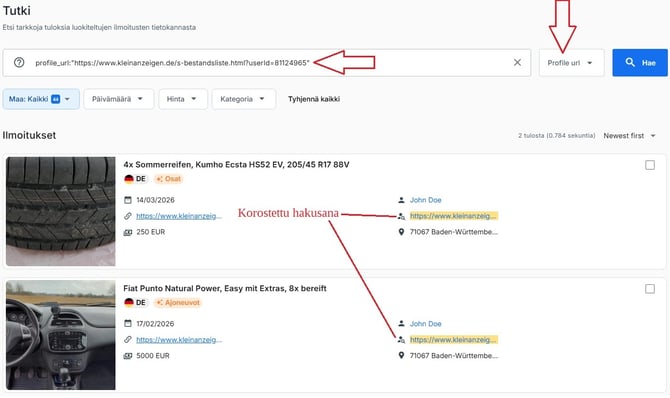Click the 5000 EUR price text
The height and width of the screenshot is (398, 670).
(x=153, y=356)
